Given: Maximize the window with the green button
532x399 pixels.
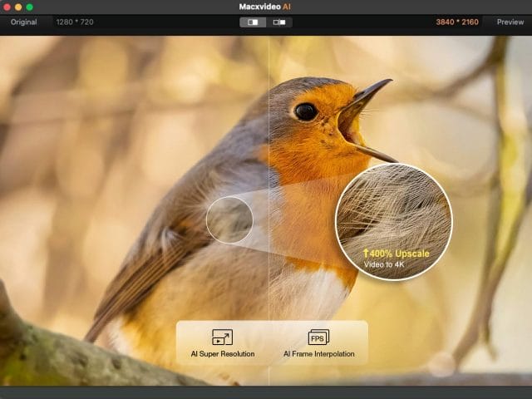Looking at the screenshot, I should (29, 7).
